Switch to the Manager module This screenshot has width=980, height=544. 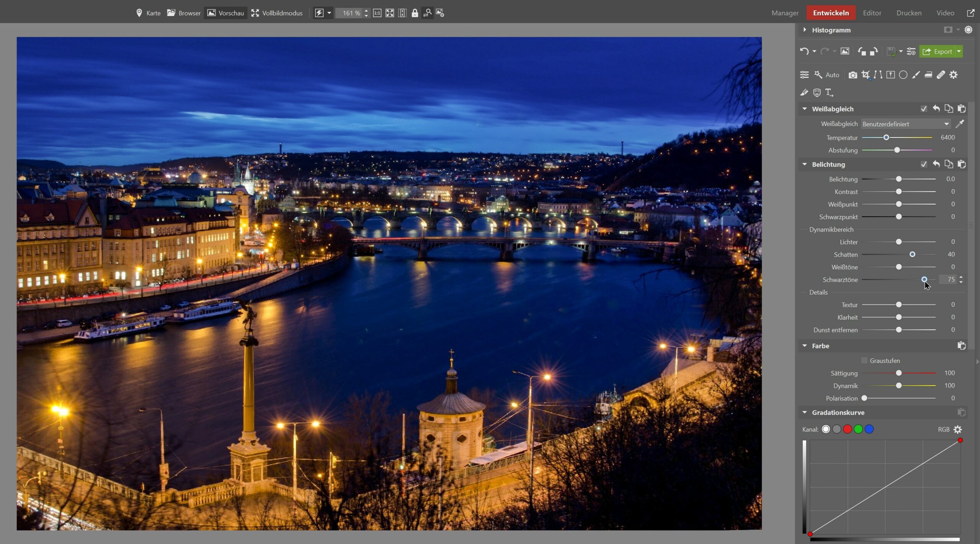pos(785,13)
